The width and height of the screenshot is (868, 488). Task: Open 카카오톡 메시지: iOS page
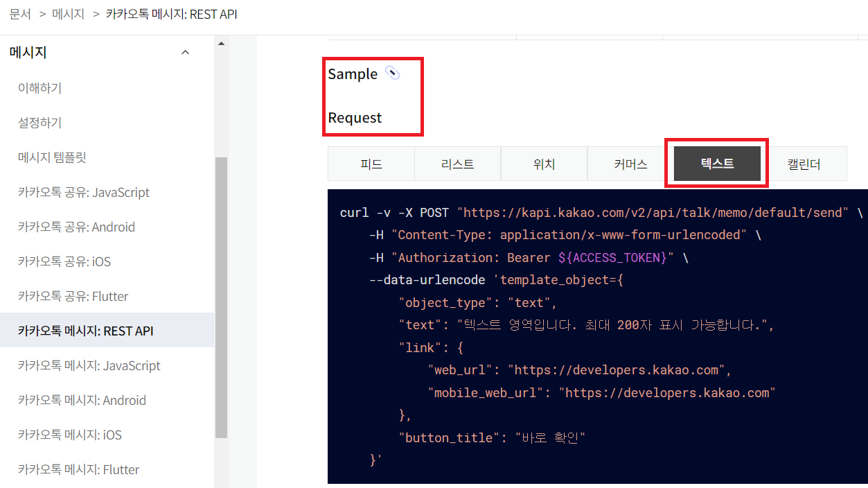70,435
